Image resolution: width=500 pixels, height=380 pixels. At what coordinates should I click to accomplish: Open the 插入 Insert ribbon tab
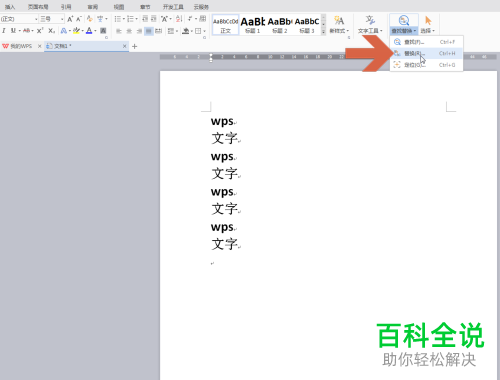point(10,7)
